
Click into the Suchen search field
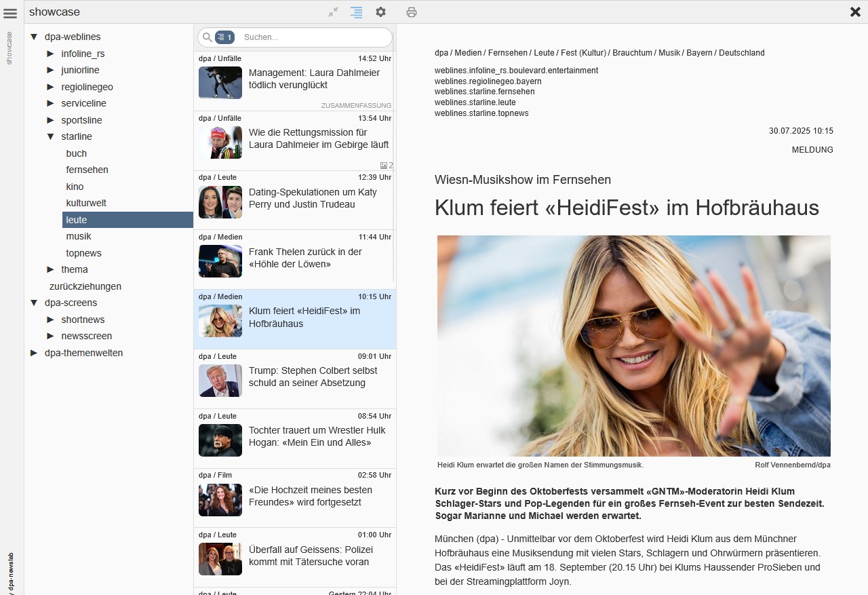(x=315, y=37)
